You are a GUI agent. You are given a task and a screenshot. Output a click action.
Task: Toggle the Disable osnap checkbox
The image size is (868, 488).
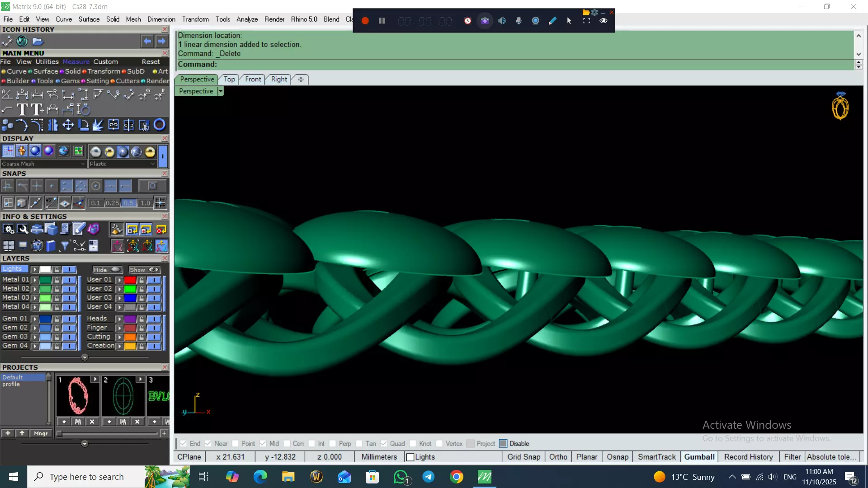[503, 444]
